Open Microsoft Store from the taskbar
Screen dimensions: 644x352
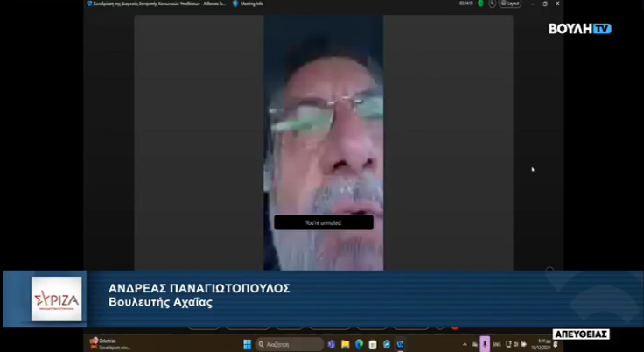point(373,344)
